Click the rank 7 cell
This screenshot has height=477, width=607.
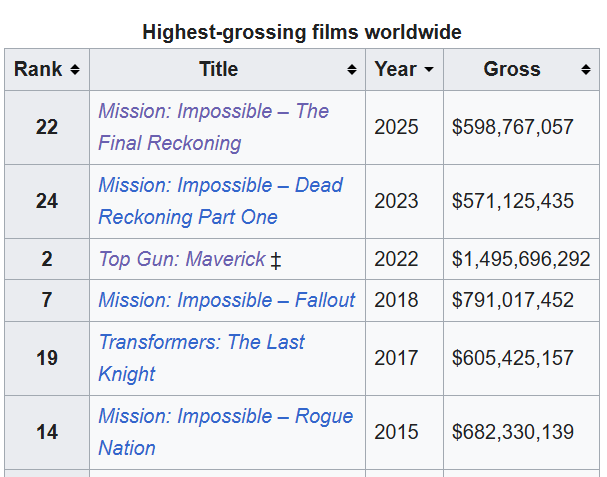(x=47, y=300)
